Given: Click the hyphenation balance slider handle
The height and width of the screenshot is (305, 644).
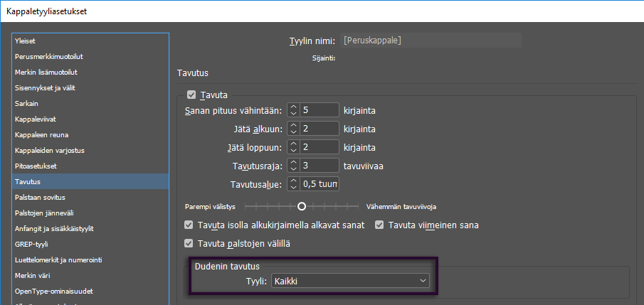Looking at the screenshot, I should (x=302, y=206).
